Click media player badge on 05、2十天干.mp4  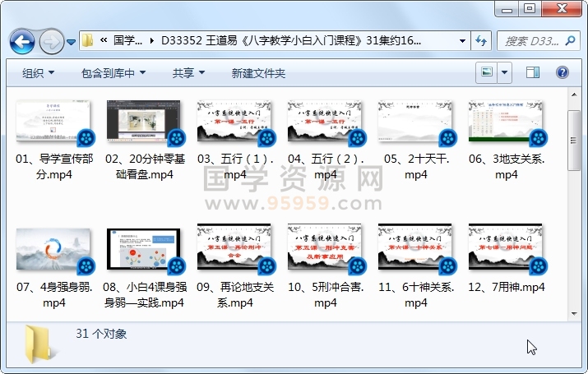pyautogui.click(x=447, y=138)
